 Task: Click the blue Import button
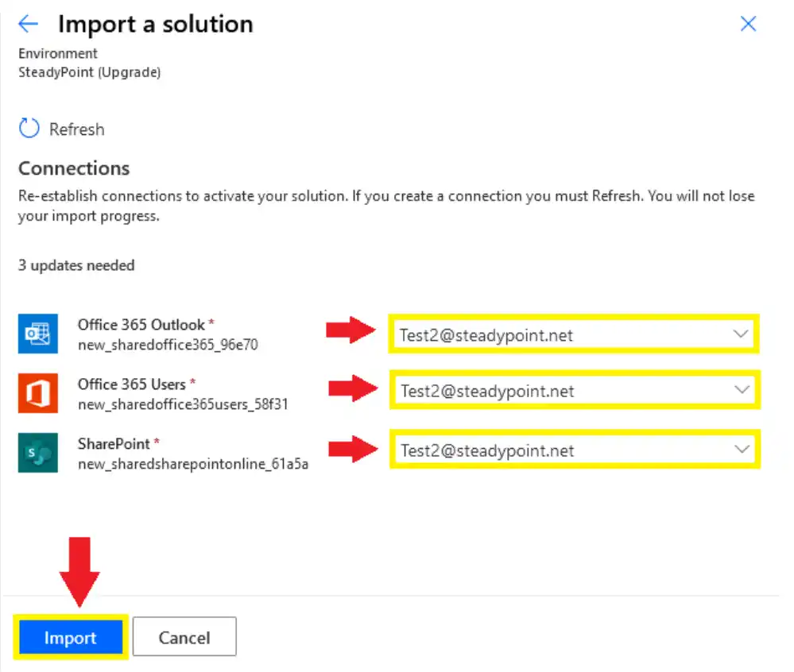pyautogui.click(x=71, y=637)
